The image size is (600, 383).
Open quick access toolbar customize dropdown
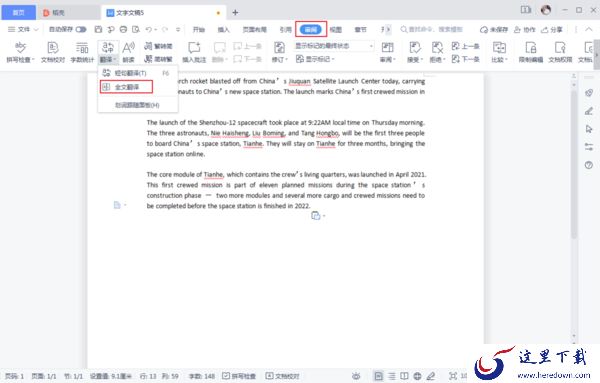tap(178, 29)
